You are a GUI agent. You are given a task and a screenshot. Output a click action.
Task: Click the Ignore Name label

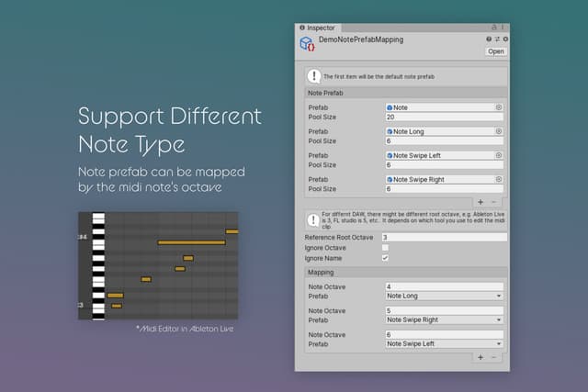[x=323, y=258]
